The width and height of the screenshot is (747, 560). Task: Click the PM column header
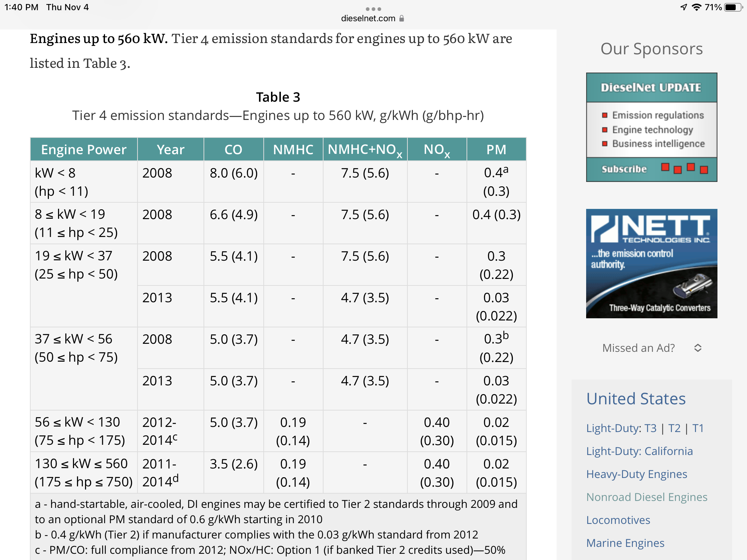tap(496, 149)
